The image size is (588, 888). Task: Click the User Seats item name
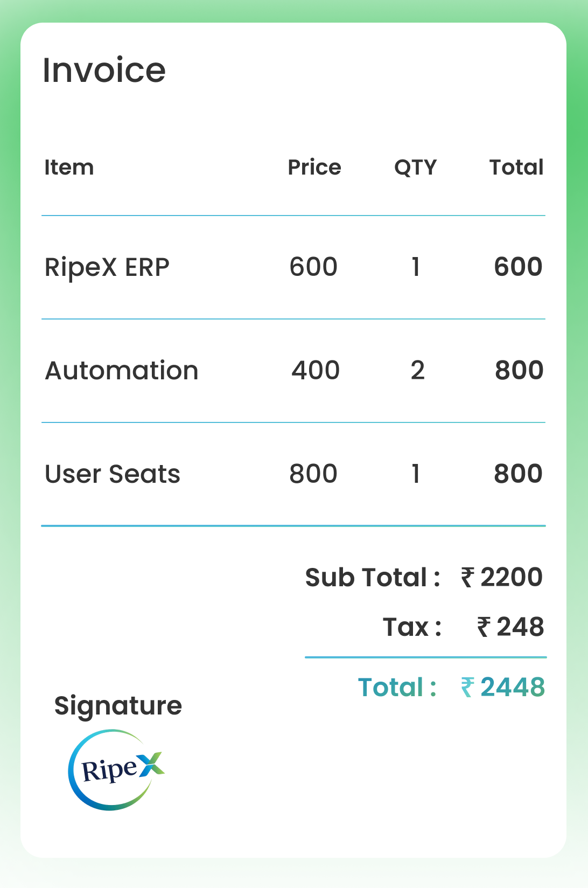112,474
